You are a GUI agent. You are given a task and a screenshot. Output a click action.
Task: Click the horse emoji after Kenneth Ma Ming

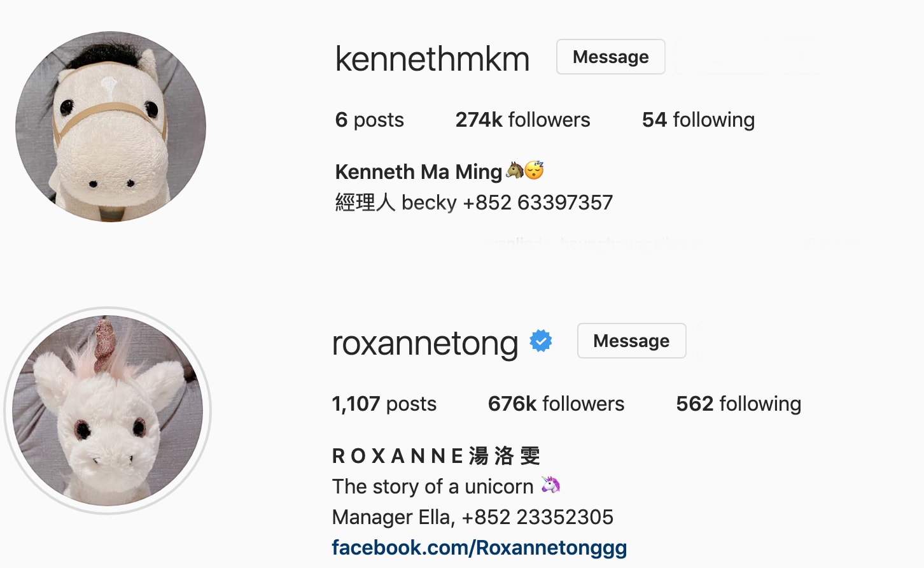(514, 170)
